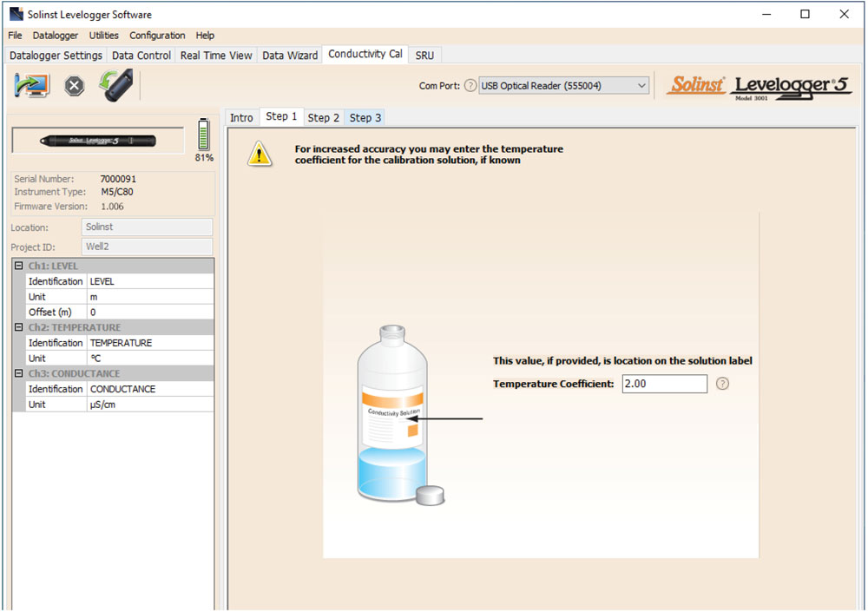Click the yellow warning triangle icon

point(260,155)
